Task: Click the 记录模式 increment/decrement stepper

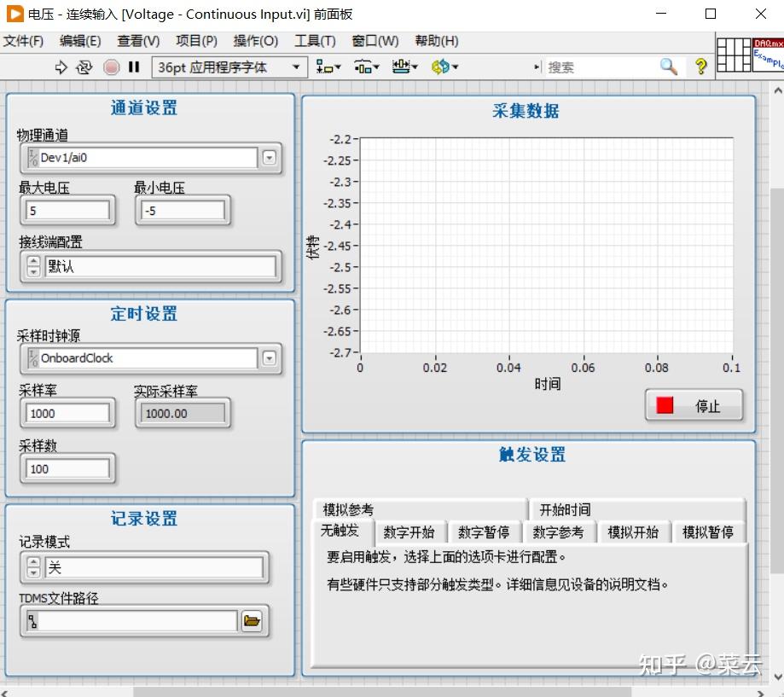Action: pyautogui.click(x=33, y=567)
